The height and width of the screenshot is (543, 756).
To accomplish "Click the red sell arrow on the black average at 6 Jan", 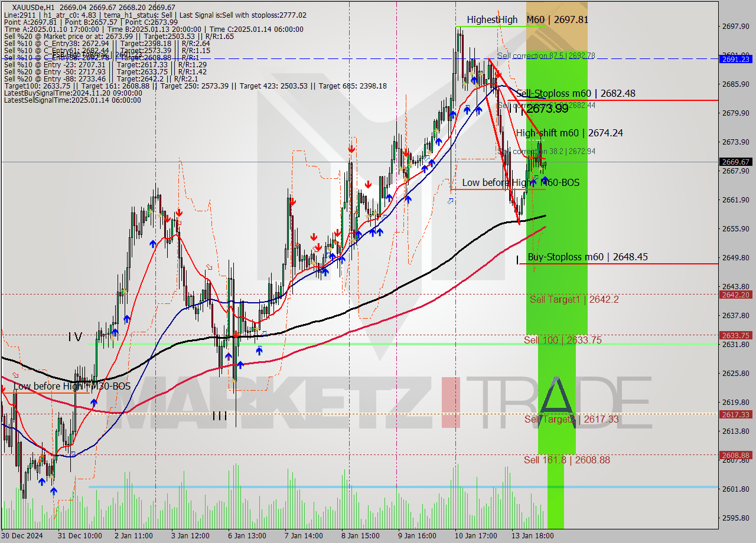I will point(236,335).
